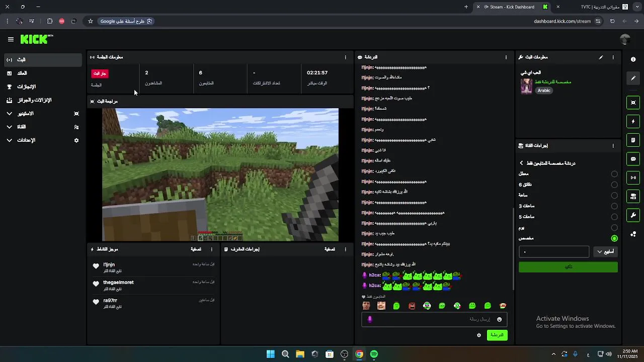Click the info icon in the right sidebar

(633, 59)
